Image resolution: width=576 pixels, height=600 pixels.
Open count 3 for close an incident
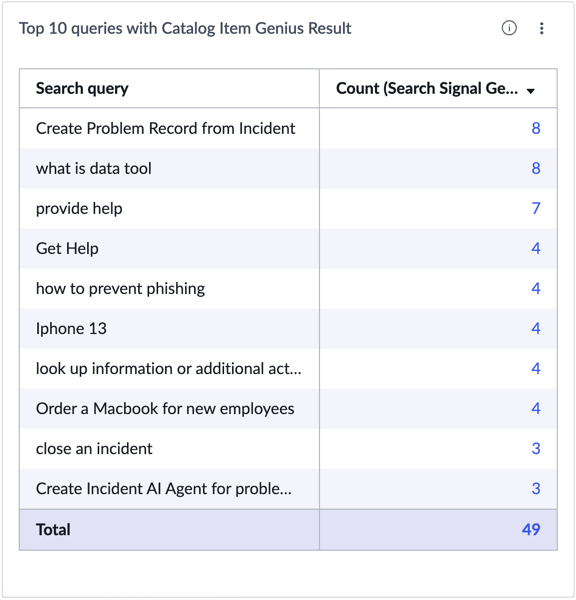(x=536, y=448)
